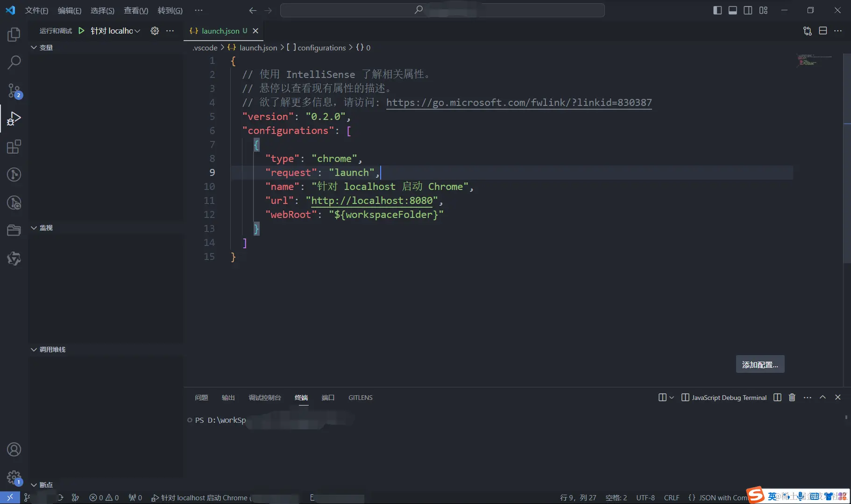Click the command center search box
This screenshot has height=504, width=851.
442,10
